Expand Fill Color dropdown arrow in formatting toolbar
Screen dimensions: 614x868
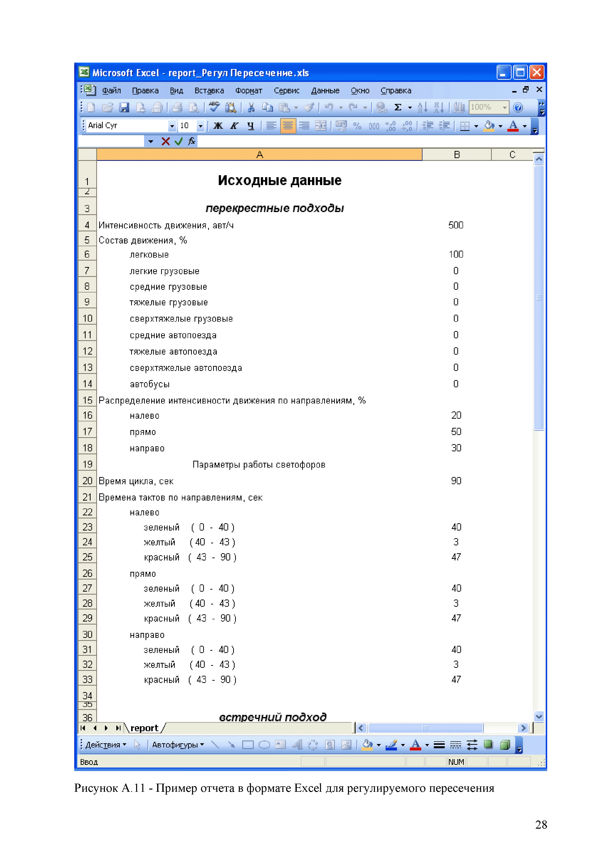tap(501, 126)
